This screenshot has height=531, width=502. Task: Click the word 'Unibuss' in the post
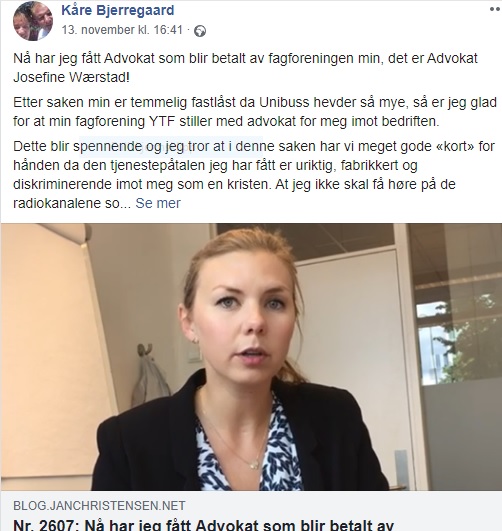click(x=285, y=102)
